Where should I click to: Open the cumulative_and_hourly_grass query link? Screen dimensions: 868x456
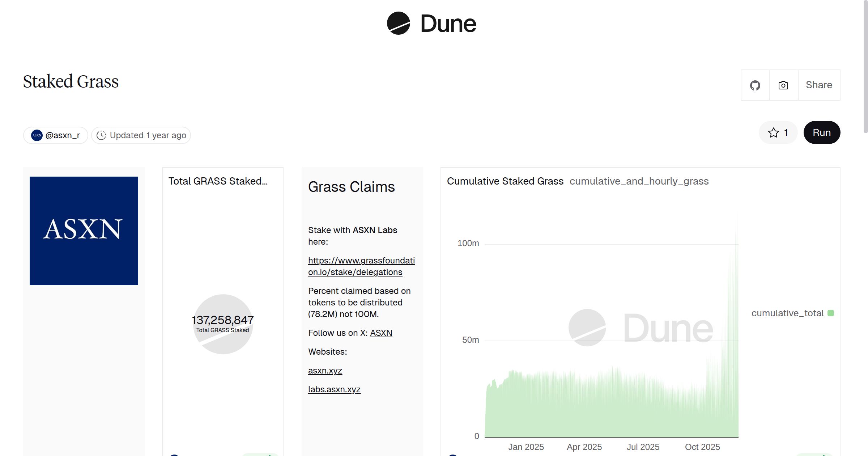(x=639, y=181)
